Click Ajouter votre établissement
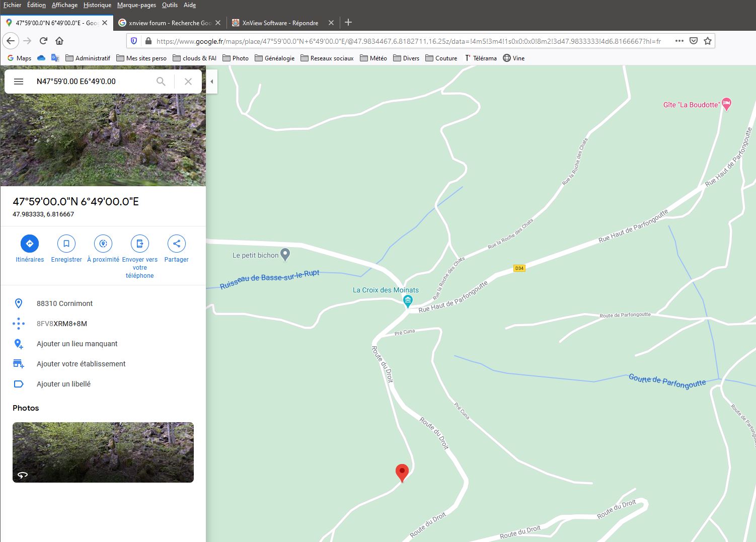The width and height of the screenshot is (756, 542). 103,364
